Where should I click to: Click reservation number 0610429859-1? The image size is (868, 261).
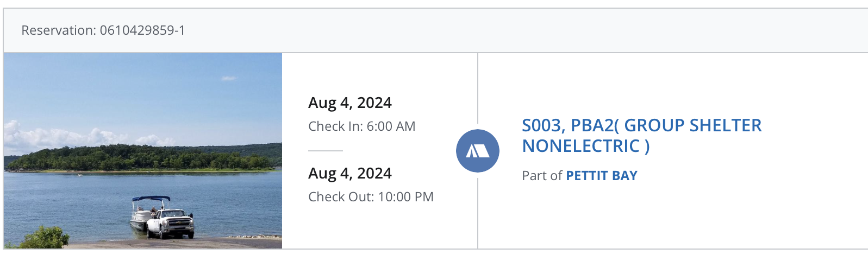[x=142, y=30]
